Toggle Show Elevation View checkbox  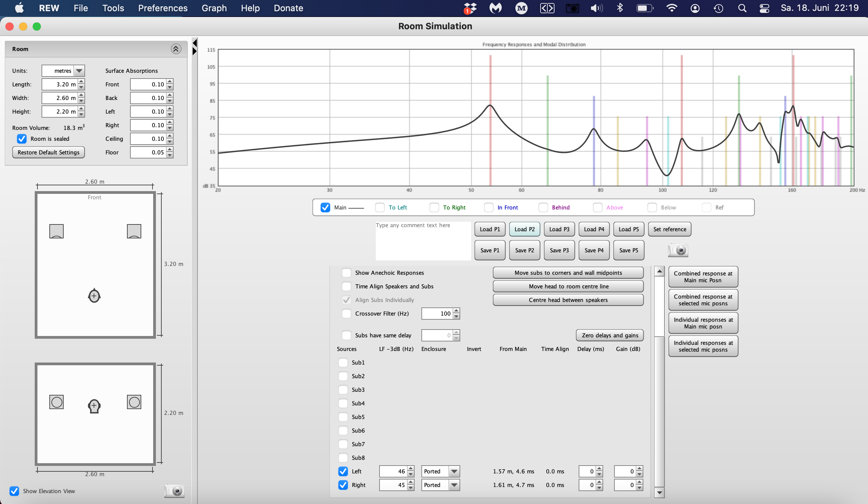tap(14, 491)
